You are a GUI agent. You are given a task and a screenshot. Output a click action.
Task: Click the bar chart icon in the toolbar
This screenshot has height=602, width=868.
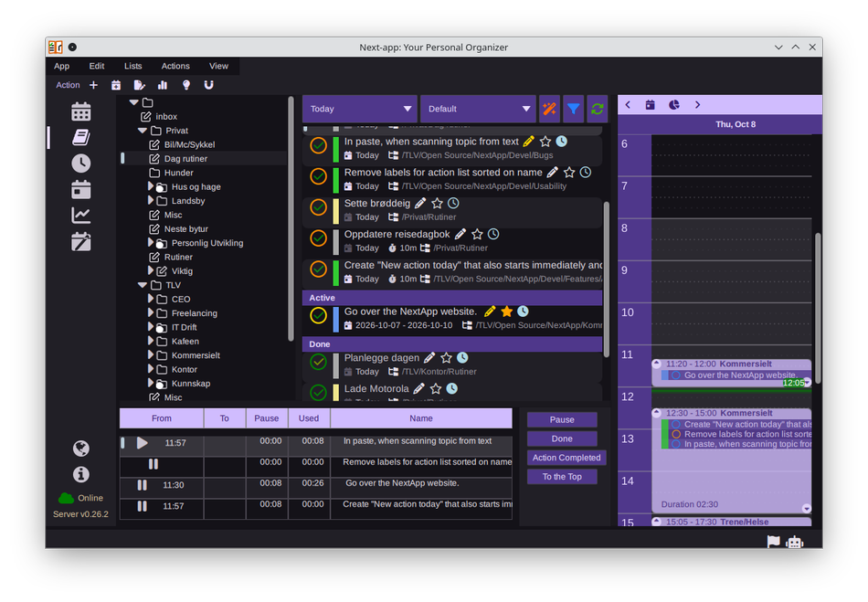(x=163, y=85)
